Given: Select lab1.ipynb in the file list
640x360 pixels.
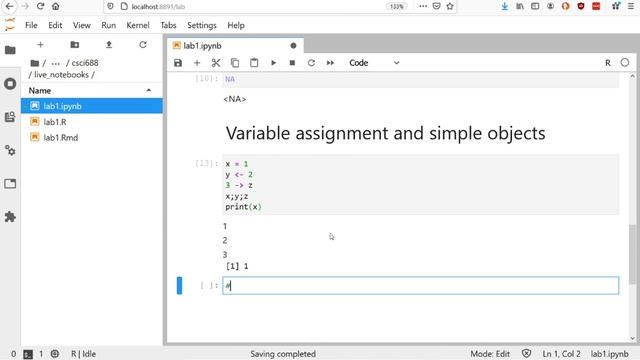Looking at the screenshot, I should point(92,106).
